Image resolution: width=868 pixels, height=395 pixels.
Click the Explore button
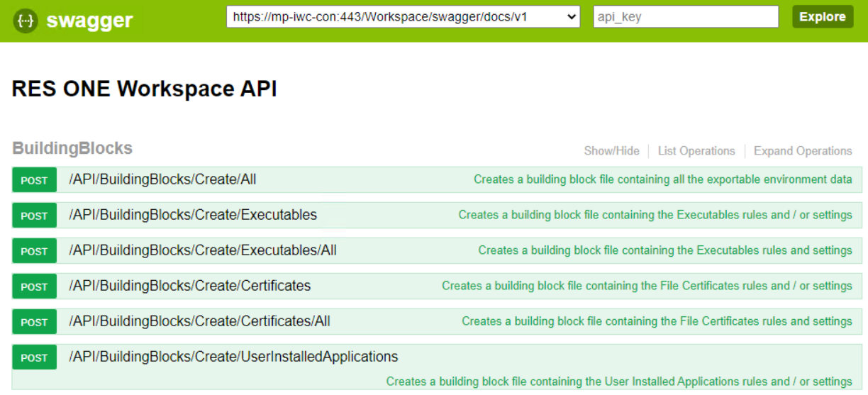click(x=823, y=17)
